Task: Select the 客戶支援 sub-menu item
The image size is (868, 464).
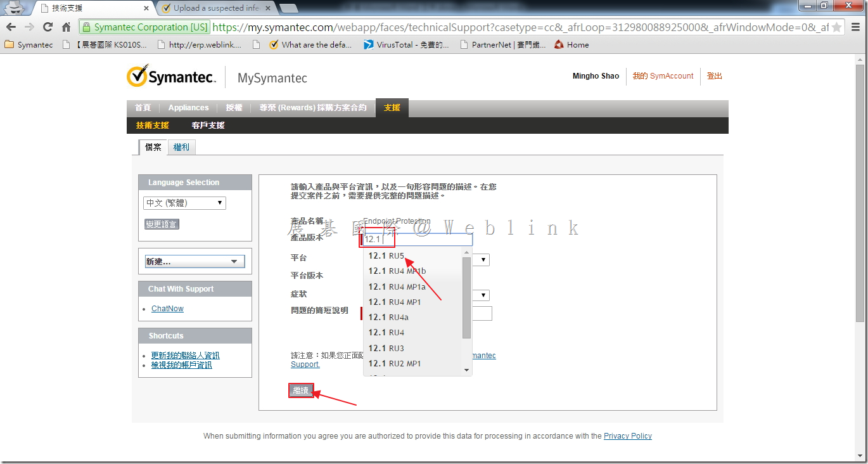Action: [x=208, y=126]
